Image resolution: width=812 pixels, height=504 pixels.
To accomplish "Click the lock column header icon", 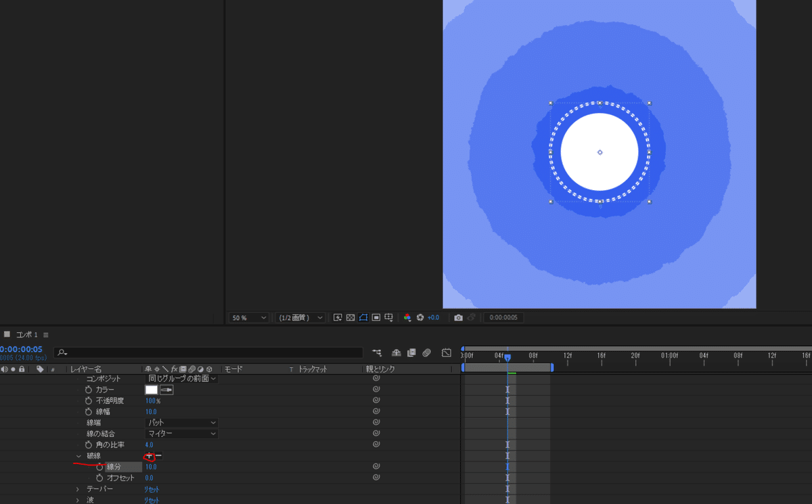I will 22,369.
